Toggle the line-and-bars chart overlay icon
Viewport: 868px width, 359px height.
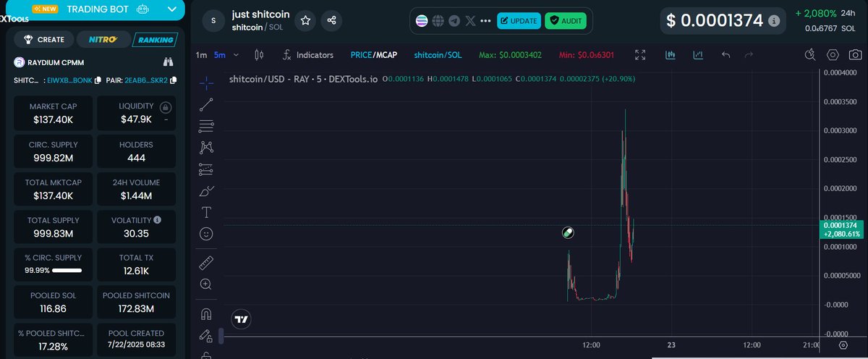pos(698,55)
